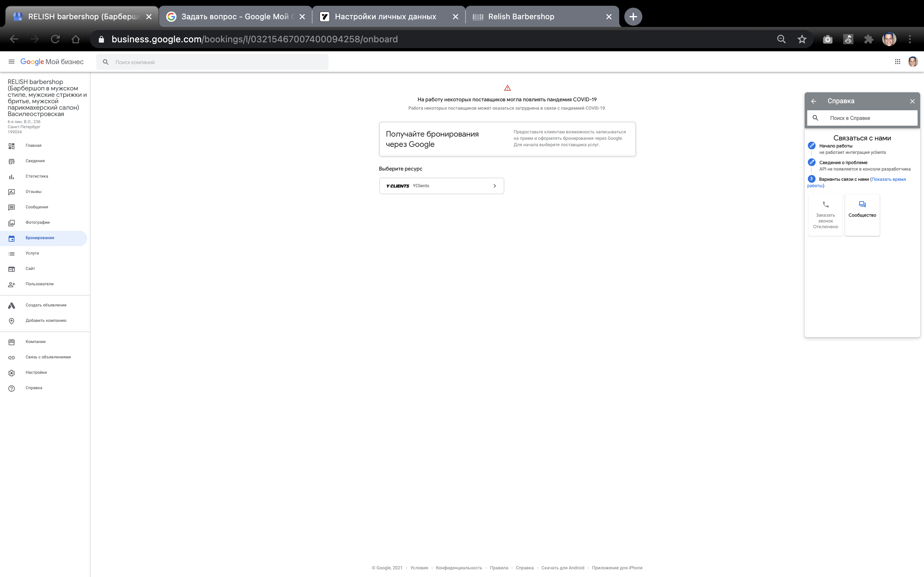Image resolution: width=924 pixels, height=577 pixels.
Task: Open Создать объявление menu item
Action: click(45, 305)
